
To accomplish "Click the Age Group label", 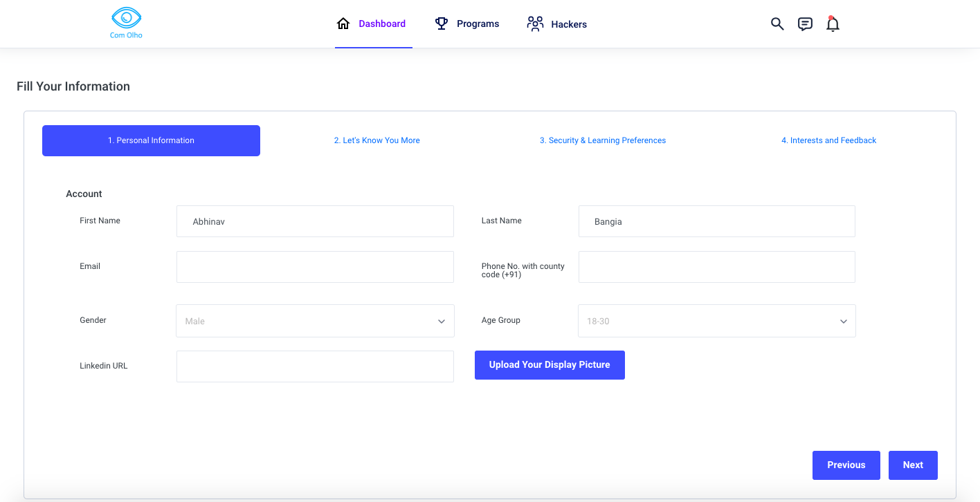I will (x=501, y=320).
